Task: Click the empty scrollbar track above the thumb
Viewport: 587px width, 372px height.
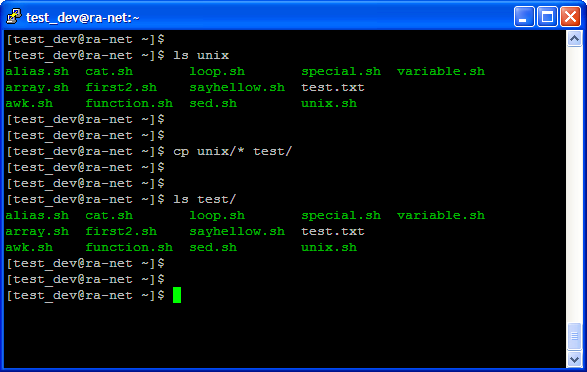Action: [x=574, y=183]
